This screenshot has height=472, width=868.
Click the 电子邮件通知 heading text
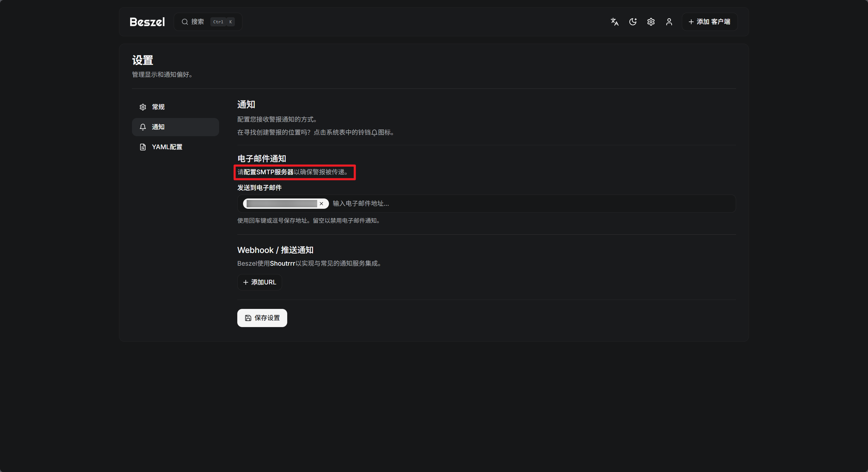(x=261, y=159)
